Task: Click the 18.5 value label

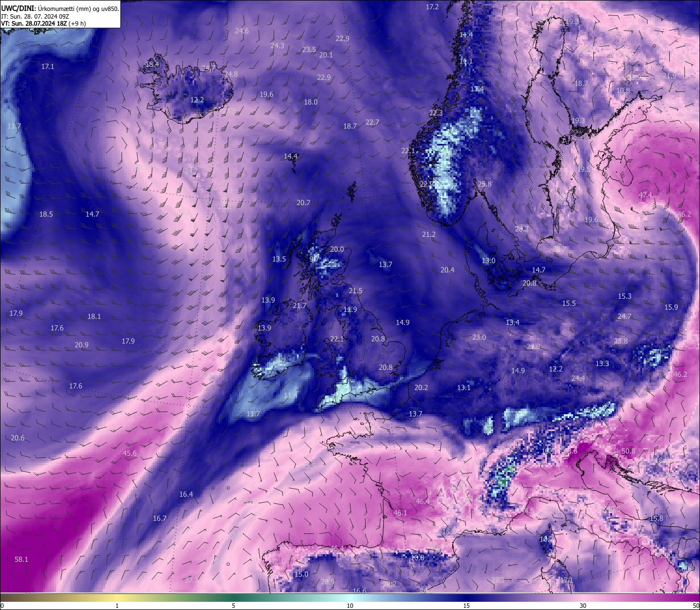Action: pyautogui.click(x=46, y=214)
